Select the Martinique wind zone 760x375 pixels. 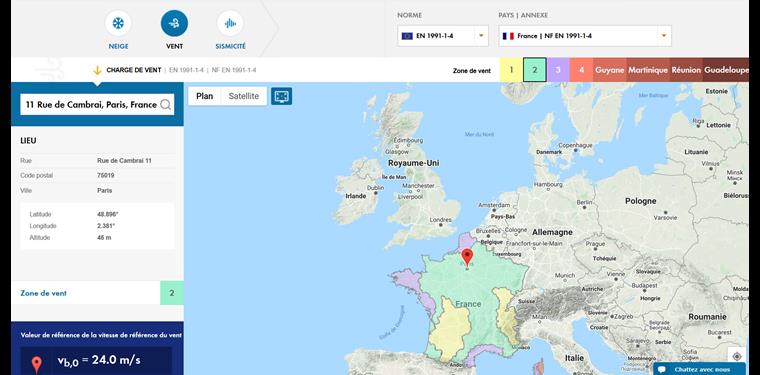pos(648,70)
